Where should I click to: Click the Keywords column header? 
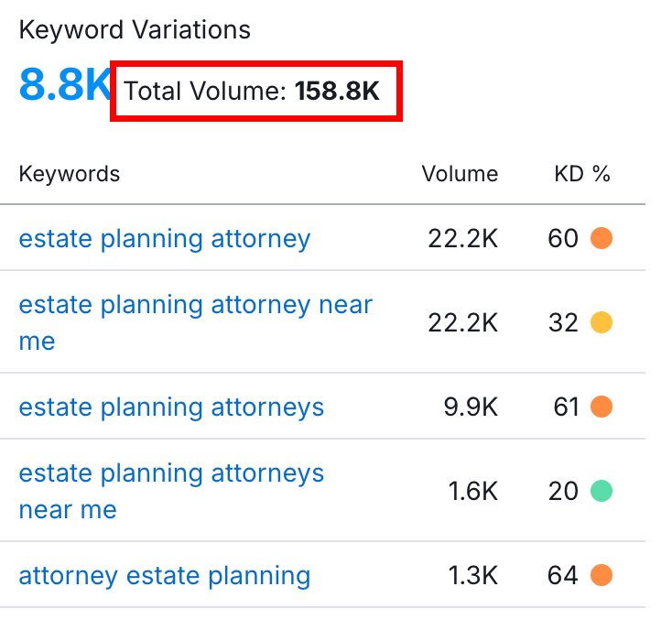tap(70, 174)
